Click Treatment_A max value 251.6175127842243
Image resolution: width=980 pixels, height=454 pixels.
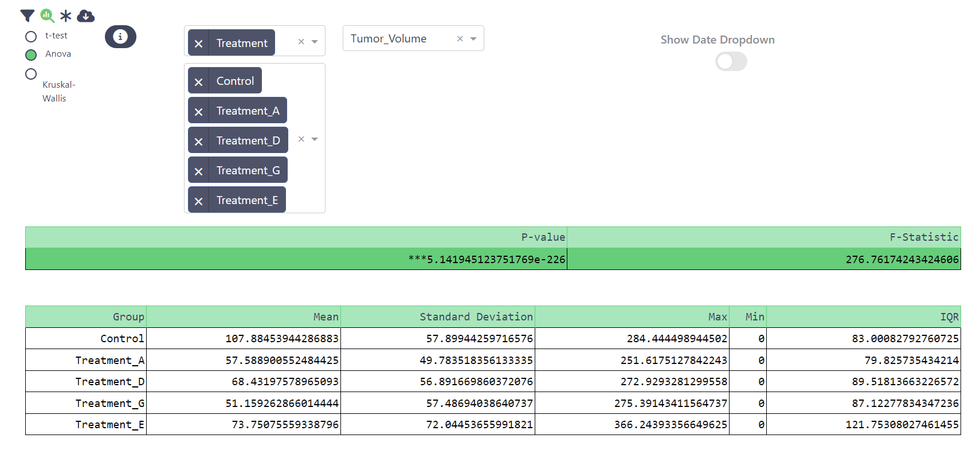tap(674, 360)
